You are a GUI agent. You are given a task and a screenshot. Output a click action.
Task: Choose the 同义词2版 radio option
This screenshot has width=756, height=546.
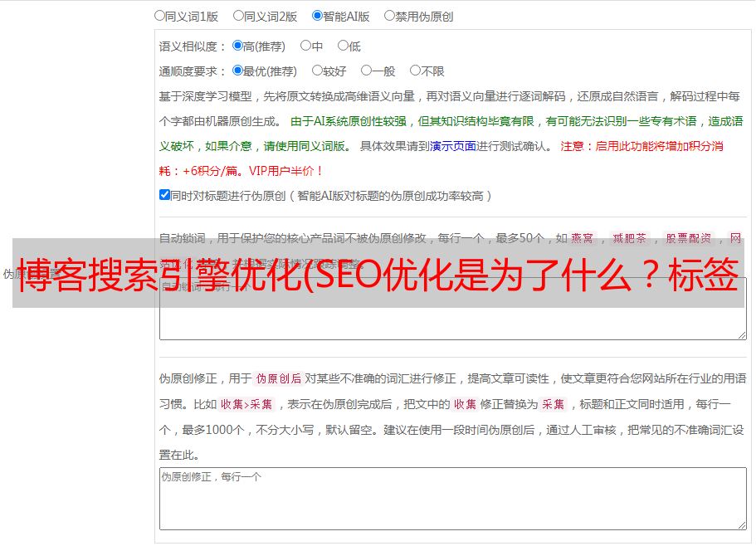coord(238,15)
